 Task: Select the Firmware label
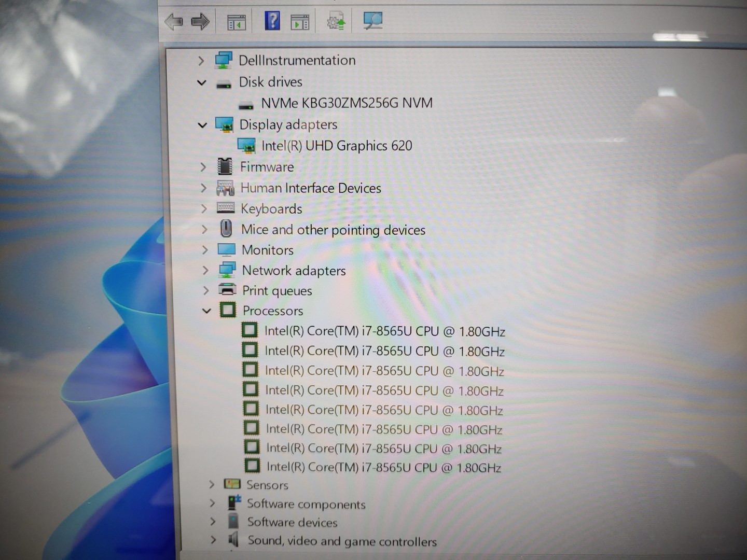click(267, 167)
